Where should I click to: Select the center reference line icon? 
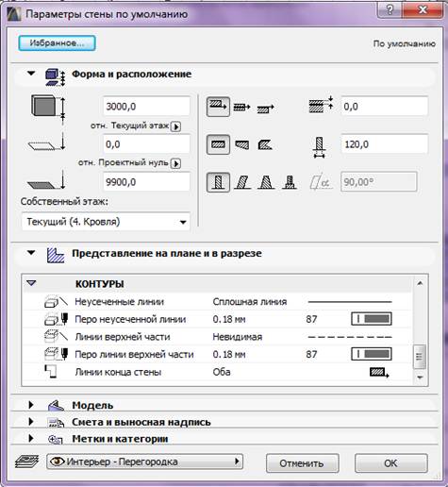241,108
